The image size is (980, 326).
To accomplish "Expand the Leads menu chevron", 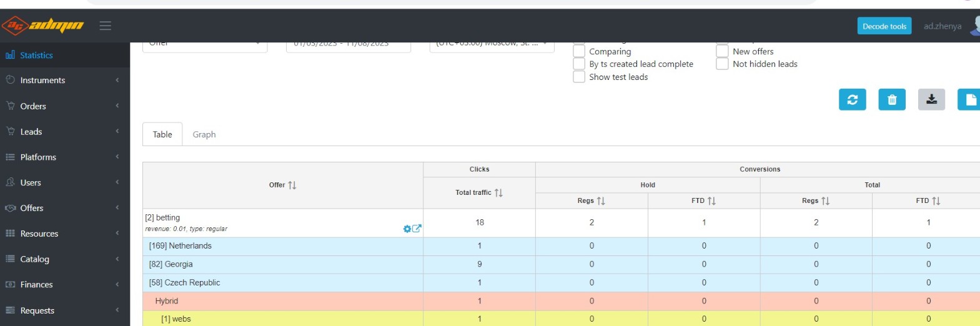I will pyautogui.click(x=117, y=131).
